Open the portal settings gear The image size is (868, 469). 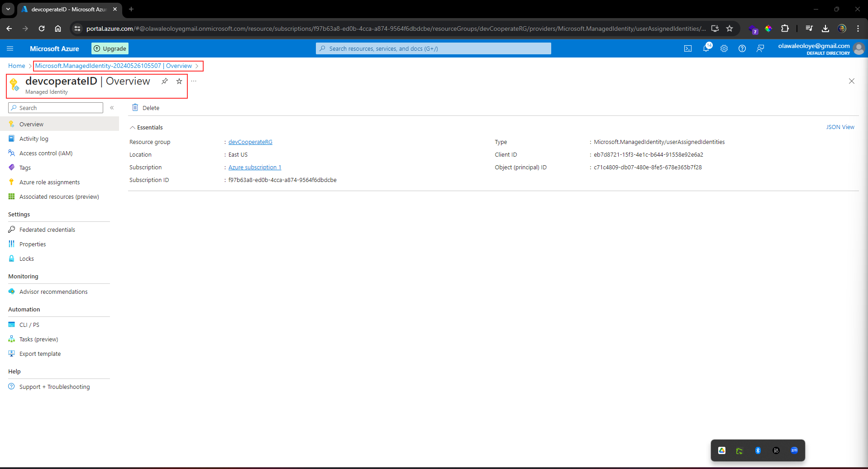[x=724, y=48]
